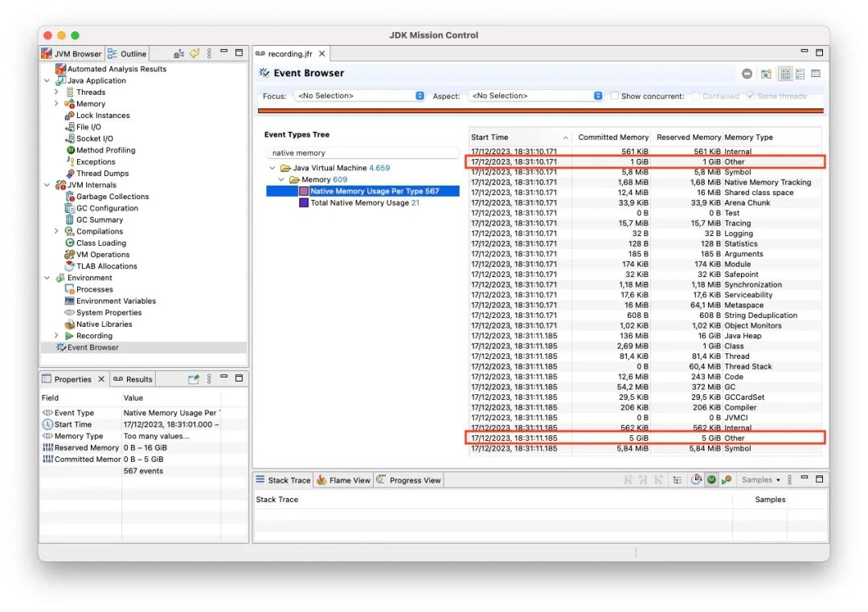Switch to the Results tab

pyautogui.click(x=133, y=379)
